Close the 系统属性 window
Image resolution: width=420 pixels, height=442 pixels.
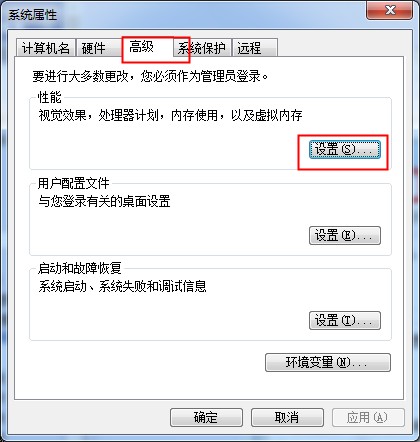(x=389, y=11)
